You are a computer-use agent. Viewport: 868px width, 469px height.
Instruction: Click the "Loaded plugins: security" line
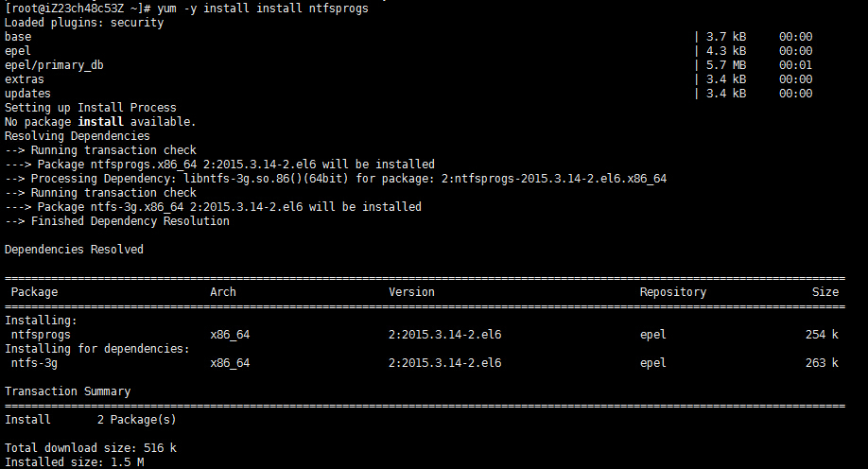(x=84, y=23)
